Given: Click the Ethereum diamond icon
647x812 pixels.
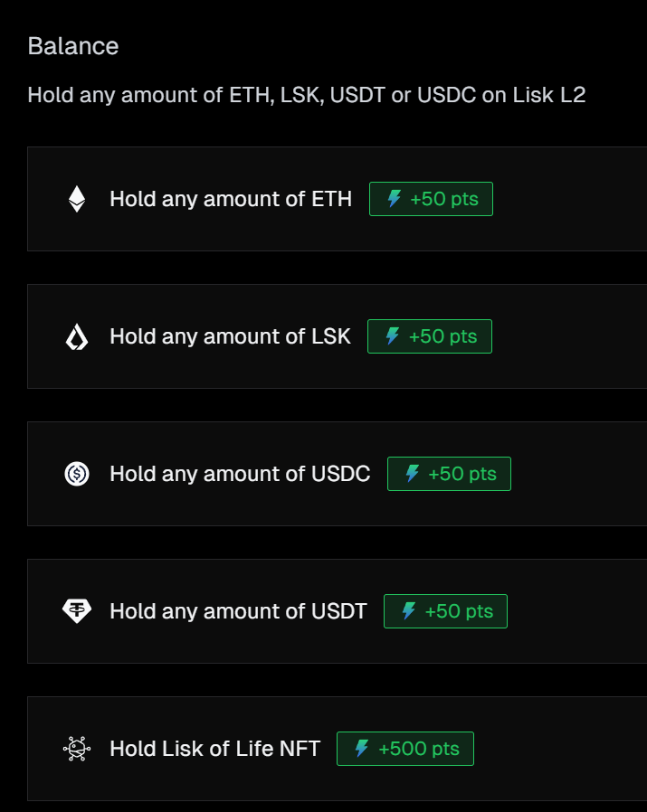Looking at the screenshot, I should [77, 199].
